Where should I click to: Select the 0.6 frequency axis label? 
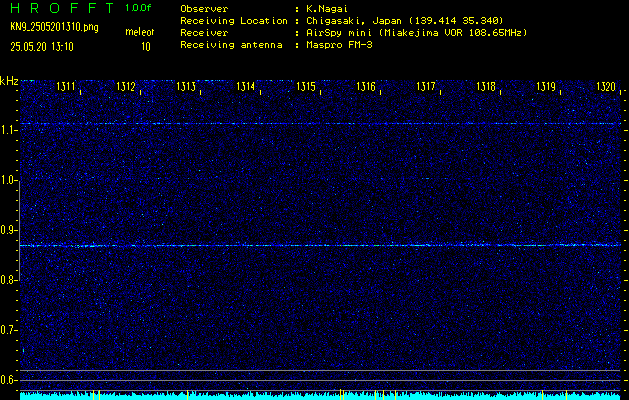pyautogui.click(x=7, y=380)
